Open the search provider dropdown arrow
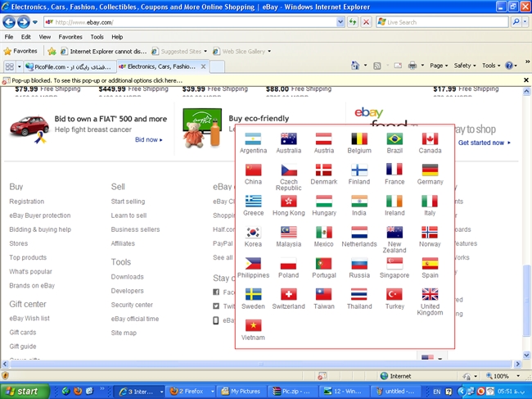This screenshot has height=399, width=532. click(525, 22)
